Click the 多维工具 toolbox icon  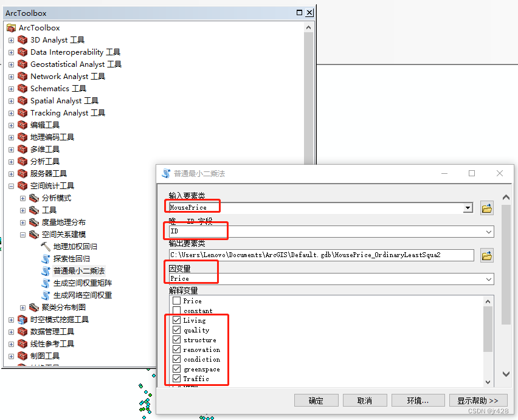22,150
